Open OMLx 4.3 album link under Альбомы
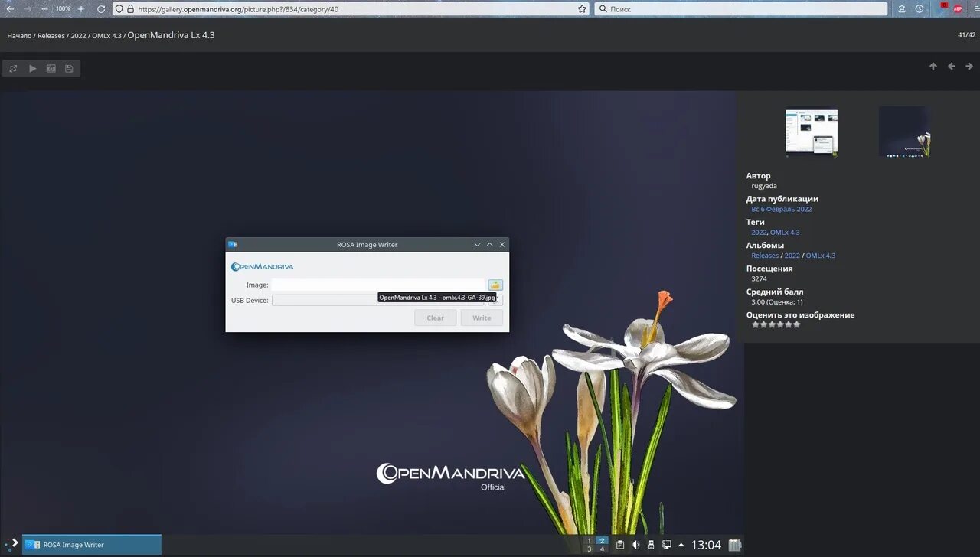The image size is (980, 557). point(821,256)
